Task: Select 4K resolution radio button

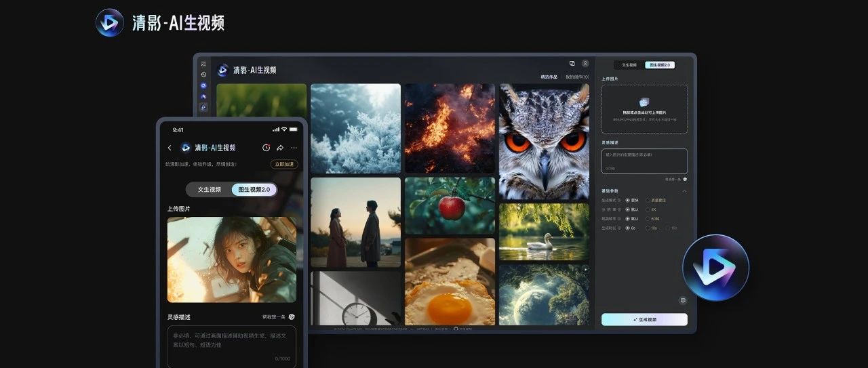Action: 648,209
